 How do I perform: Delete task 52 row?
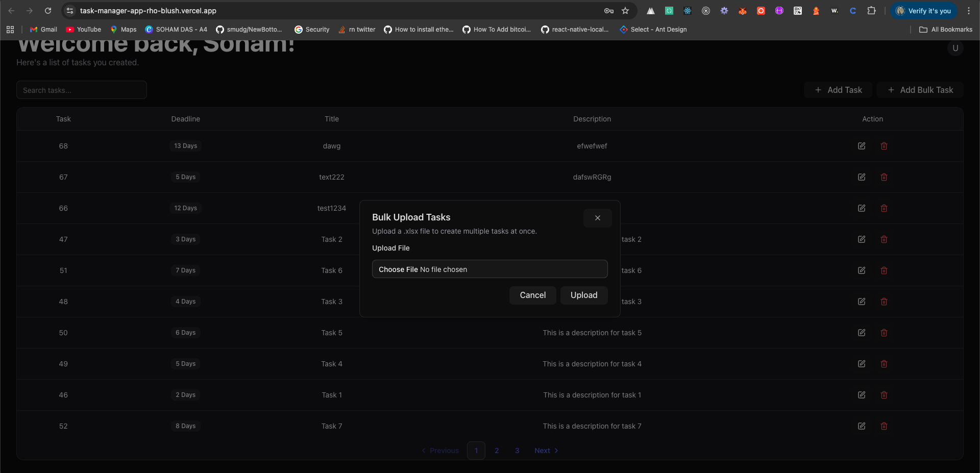pos(884,426)
